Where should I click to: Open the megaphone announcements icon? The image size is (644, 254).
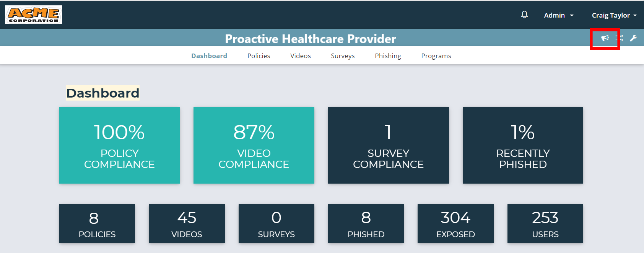tap(605, 38)
